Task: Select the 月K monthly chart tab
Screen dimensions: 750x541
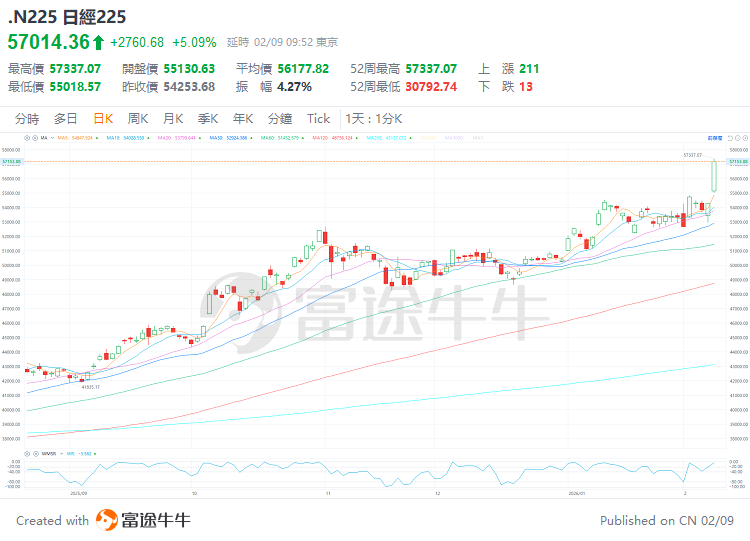Action: pos(173,118)
